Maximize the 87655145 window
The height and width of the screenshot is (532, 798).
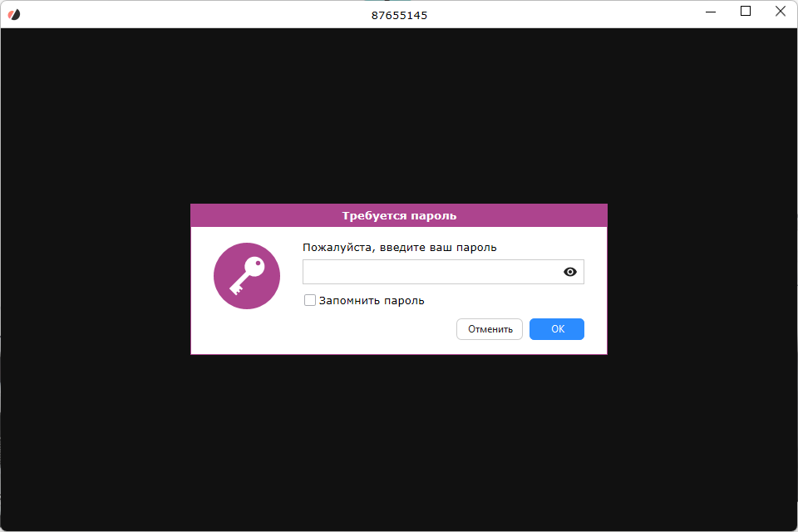coord(746,11)
